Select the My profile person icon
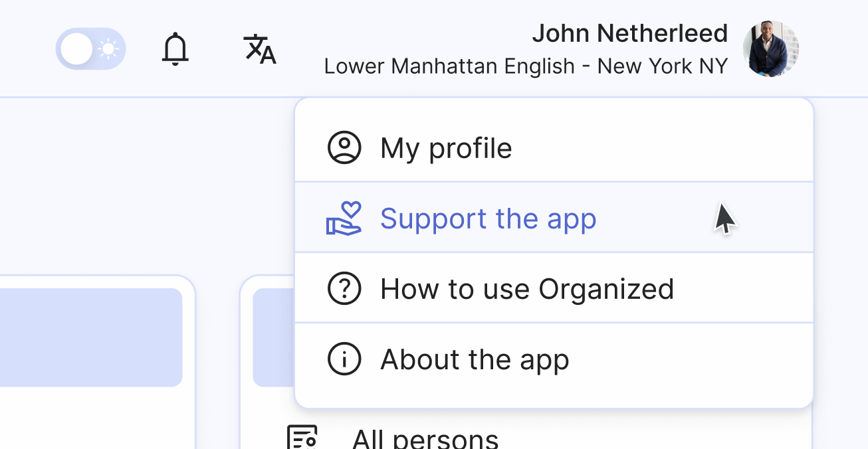This screenshot has height=449, width=868. [344, 147]
